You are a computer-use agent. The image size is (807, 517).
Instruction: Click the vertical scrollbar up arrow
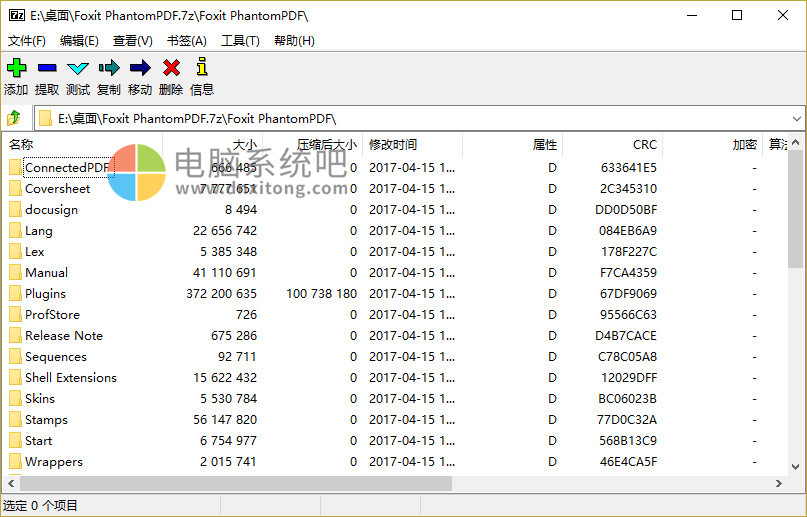click(795, 141)
